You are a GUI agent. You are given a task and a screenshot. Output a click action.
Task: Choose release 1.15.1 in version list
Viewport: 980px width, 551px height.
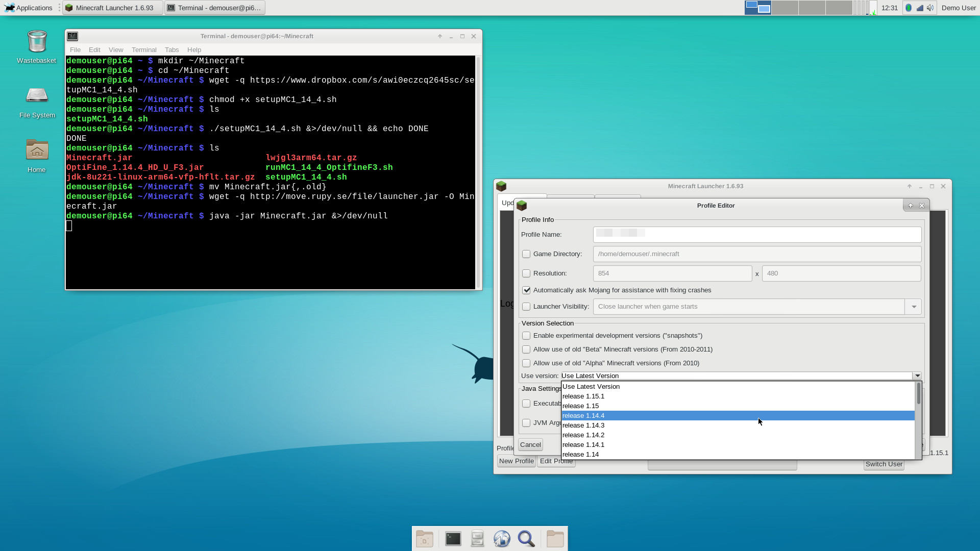[x=583, y=396]
